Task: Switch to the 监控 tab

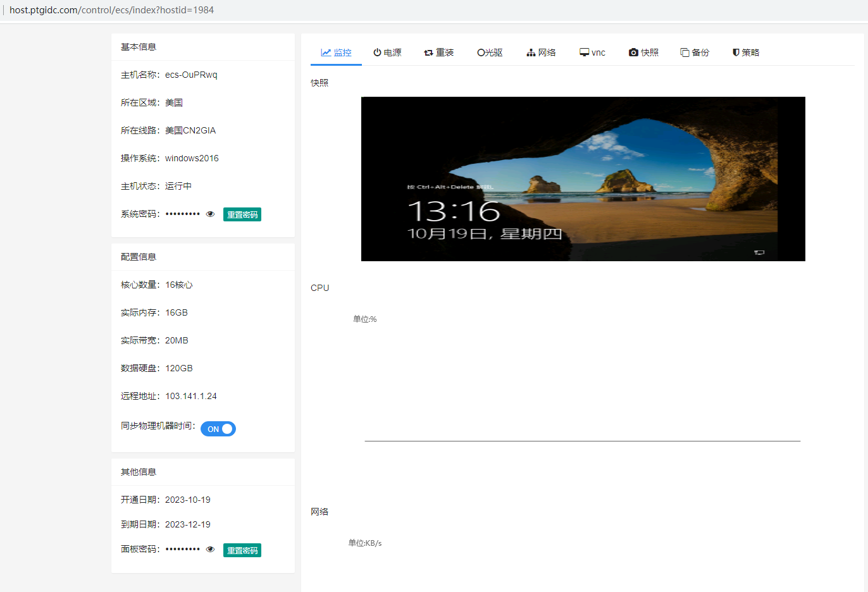Action: click(342, 52)
